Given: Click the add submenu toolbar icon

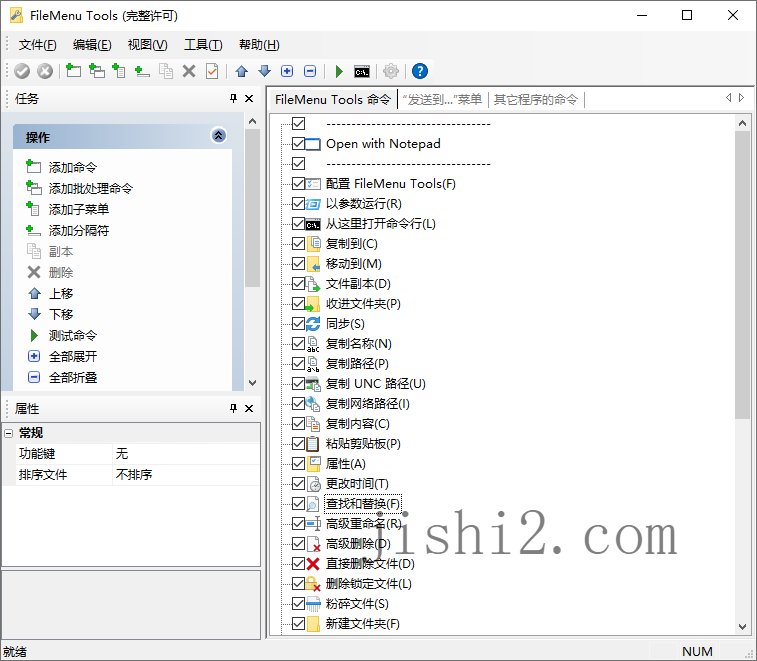Looking at the screenshot, I should pyautogui.click(x=119, y=71).
